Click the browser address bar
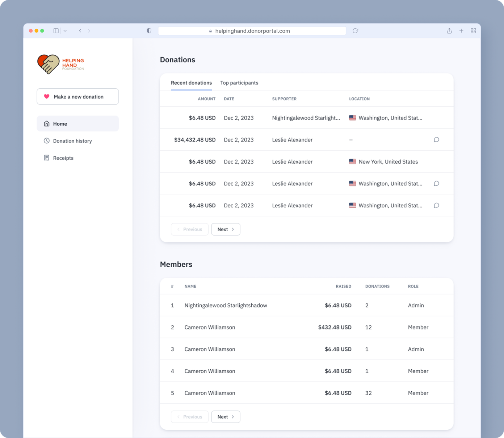Viewport: 504px width, 438px height. coord(252,31)
